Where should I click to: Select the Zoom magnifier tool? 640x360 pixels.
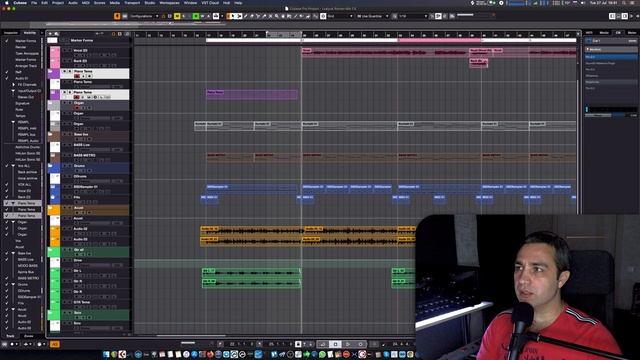point(277,16)
